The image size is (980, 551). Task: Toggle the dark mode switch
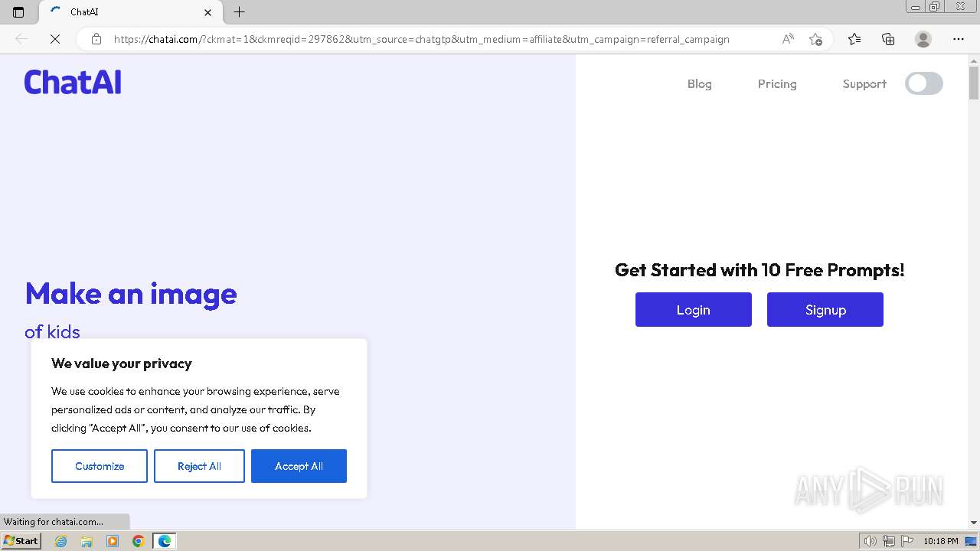(924, 83)
